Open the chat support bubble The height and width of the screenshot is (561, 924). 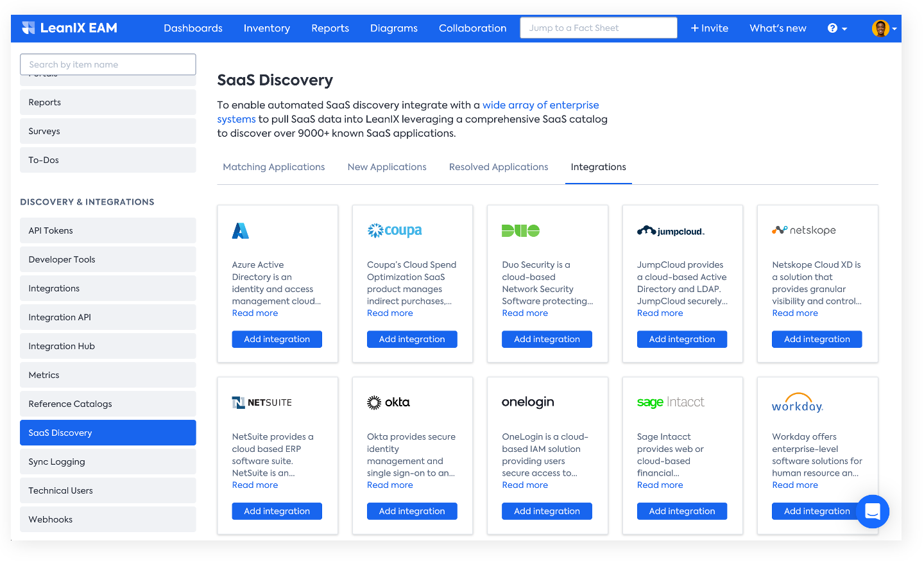[x=872, y=512]
